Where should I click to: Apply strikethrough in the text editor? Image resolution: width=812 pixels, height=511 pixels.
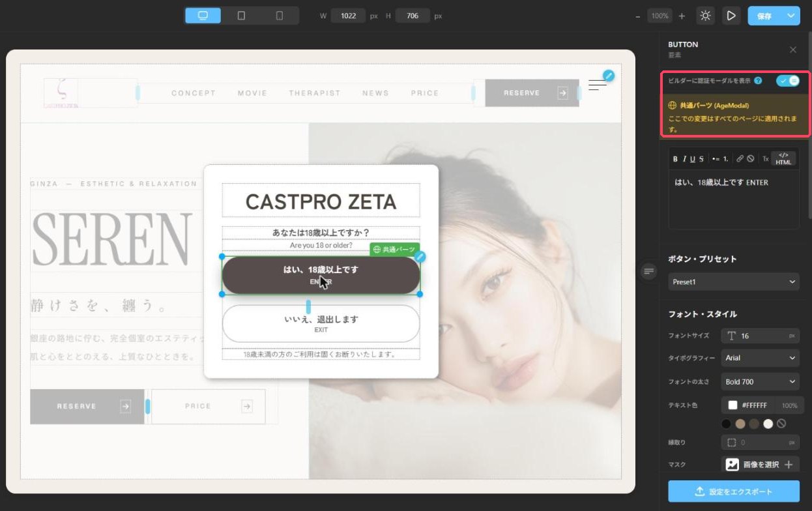pyautogui.click(x=701, y=158)
